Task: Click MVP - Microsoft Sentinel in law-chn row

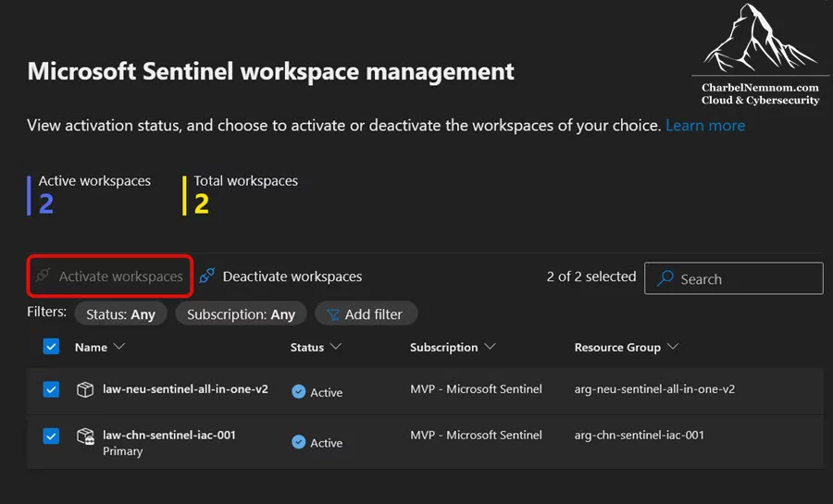Action: (x=476, y=435)
